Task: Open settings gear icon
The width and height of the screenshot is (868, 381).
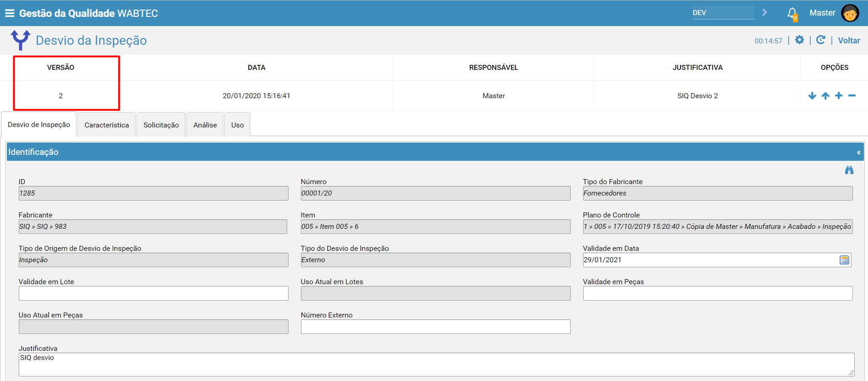Action: (x=799, y=40)
